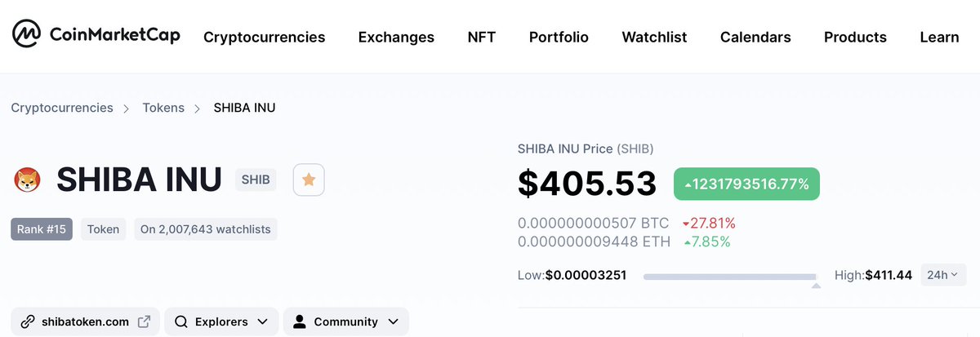Screen dimensions: 980x337
Task: Click the low/high price range slider
Action: pos(730,277)
